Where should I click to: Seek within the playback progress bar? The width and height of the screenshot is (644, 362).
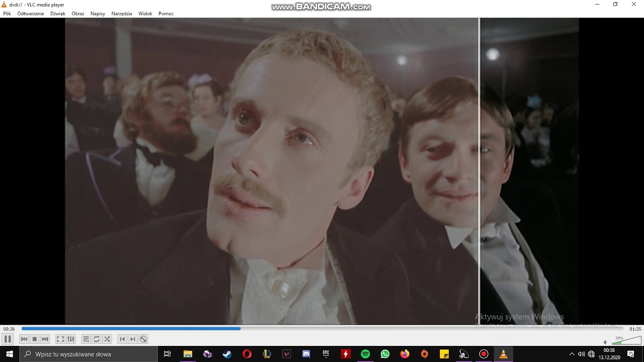tap(323, 329)
